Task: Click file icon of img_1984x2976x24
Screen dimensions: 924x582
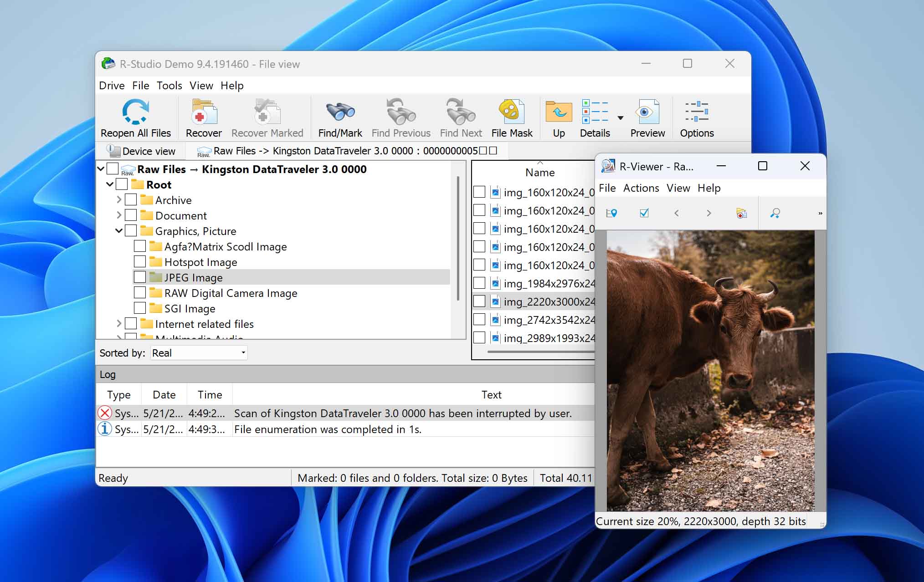Action: pos(495,283)
